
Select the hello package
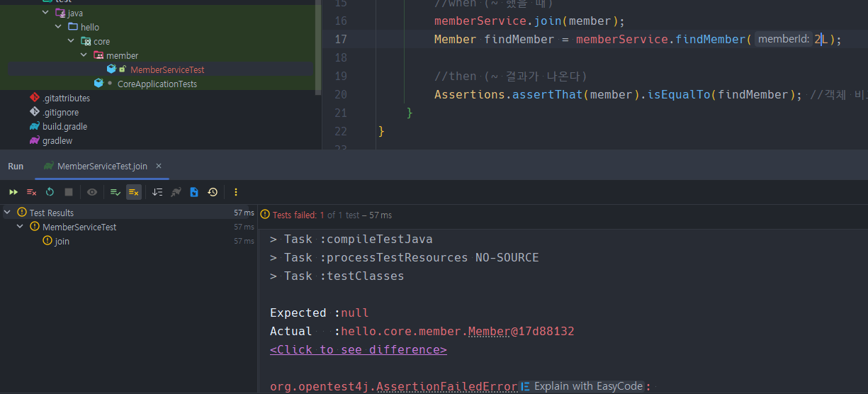[x=90, y=27]
